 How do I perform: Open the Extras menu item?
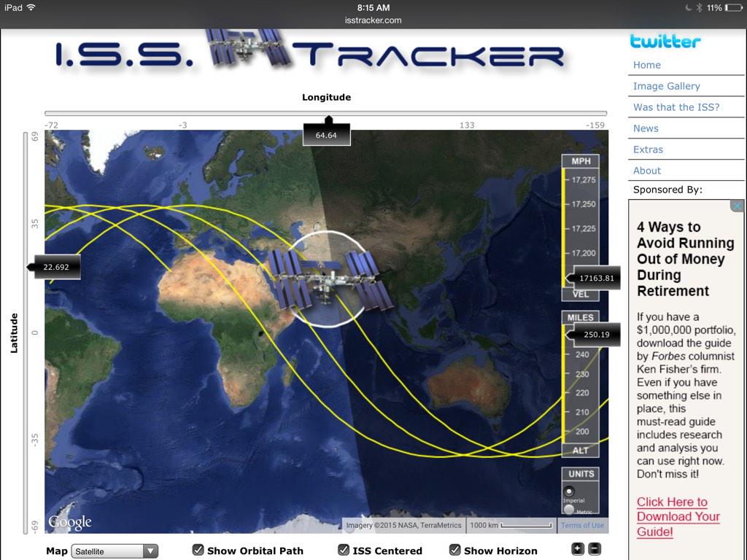[x=648, y=149]
